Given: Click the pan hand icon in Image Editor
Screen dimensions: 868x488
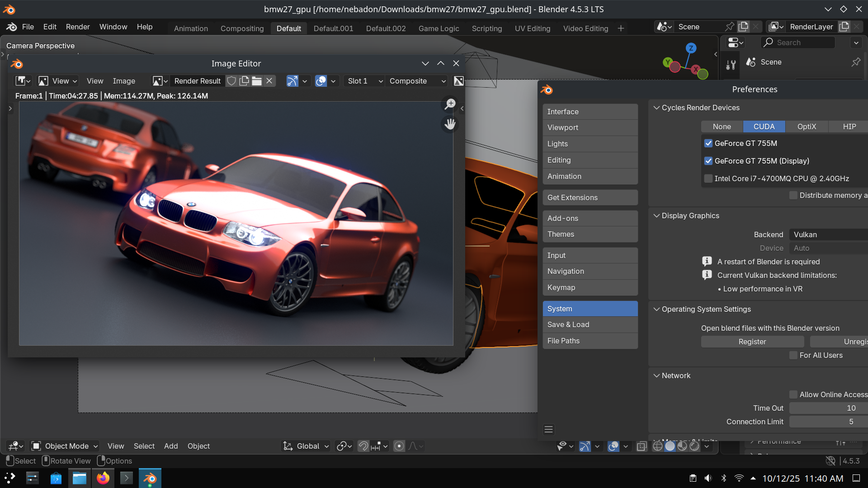Looking at the screenshot, I should click(450, 124).
